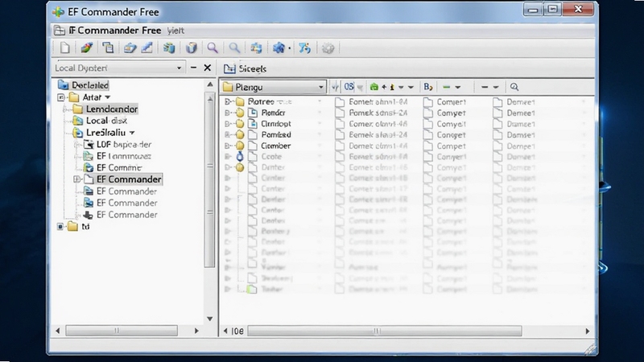Open the green dash dropdown in file toolbar
This screenshot has height=362, width=644.
457,87
